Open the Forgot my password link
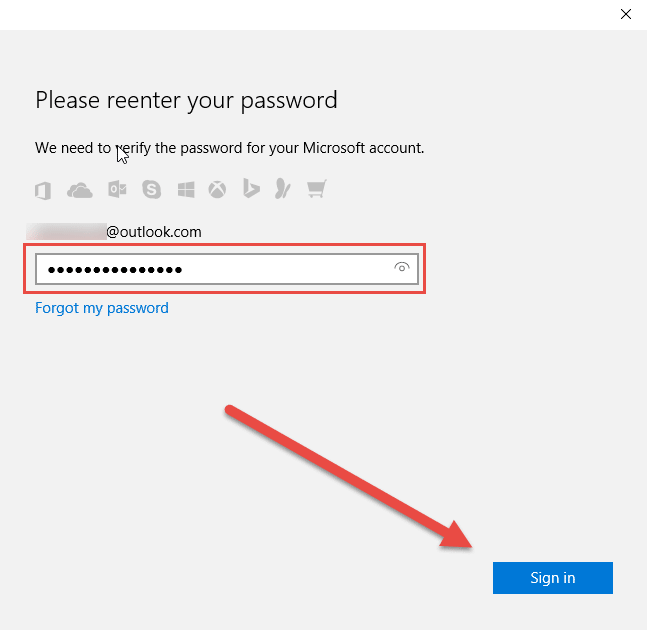The image size is (647, 630). [x=102, y=308]
